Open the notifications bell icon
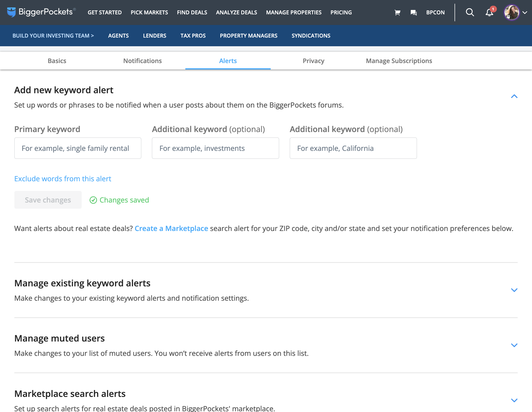The width and height of the screenshot is (532, 412). tap(490, 12)
